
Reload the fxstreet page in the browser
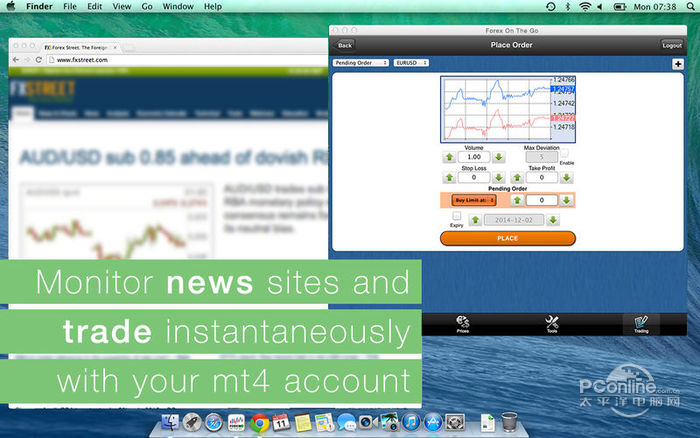click(x=38, y=59)
